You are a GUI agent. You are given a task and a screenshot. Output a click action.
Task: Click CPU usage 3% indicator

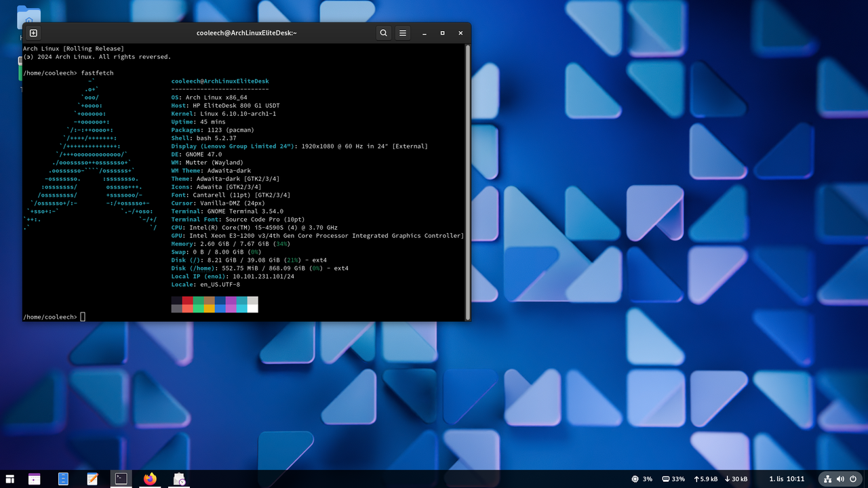coord(642,479)
